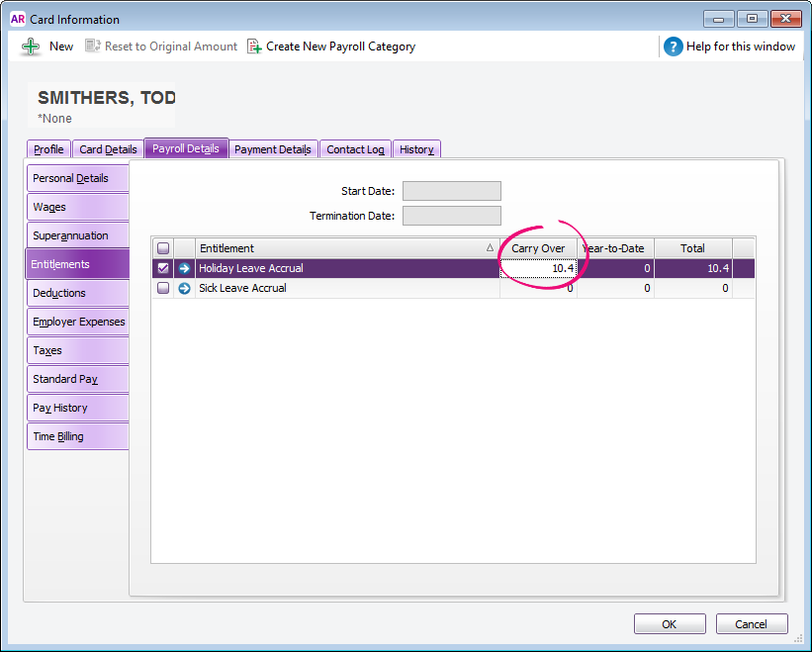The image size is (812, 652).
Task: Click the Create New Payroll Category icon
Action: tap(254, 47)
